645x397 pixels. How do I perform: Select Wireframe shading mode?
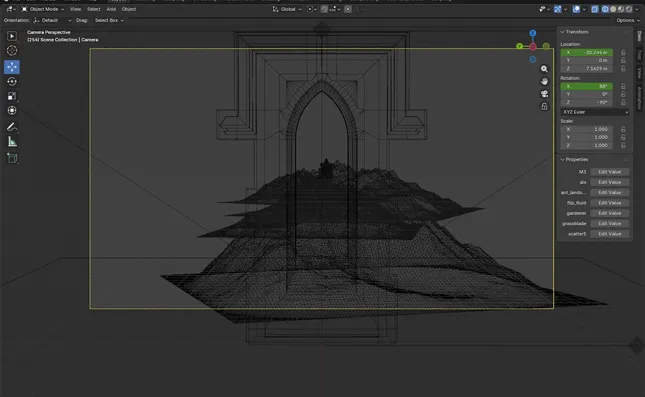coord(605,9)
